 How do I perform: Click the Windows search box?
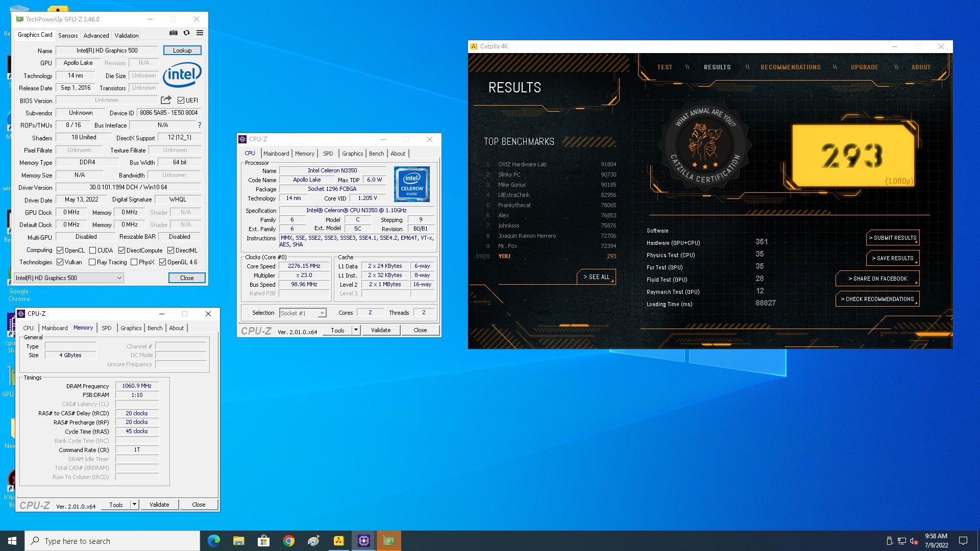tap(112, 541)
